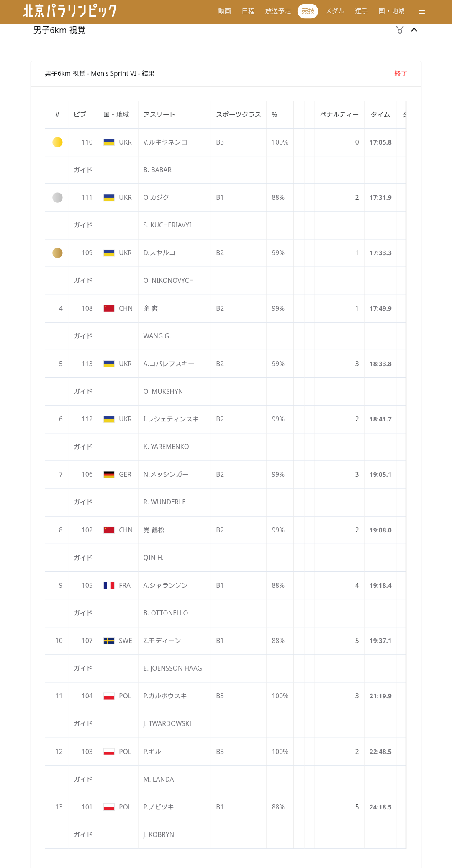Click the France flag in A.シャランソン row
Viewport: 452px width, 868px height.
coord(109,586)
